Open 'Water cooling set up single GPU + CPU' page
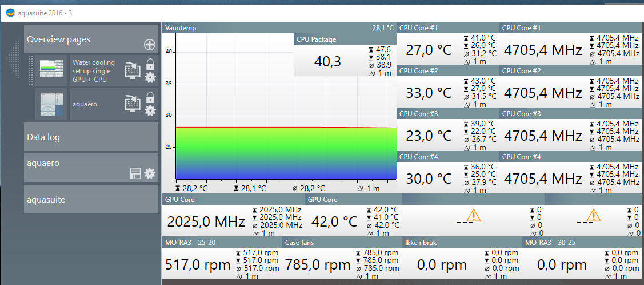644x285 pixels. pyautogui.click(x=94, y=70)
